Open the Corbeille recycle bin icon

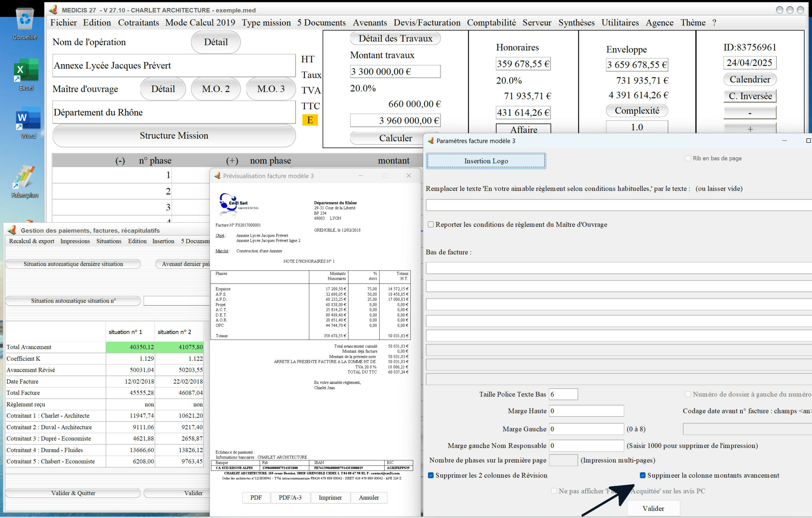pyautogui.click(x=25, y=23)
